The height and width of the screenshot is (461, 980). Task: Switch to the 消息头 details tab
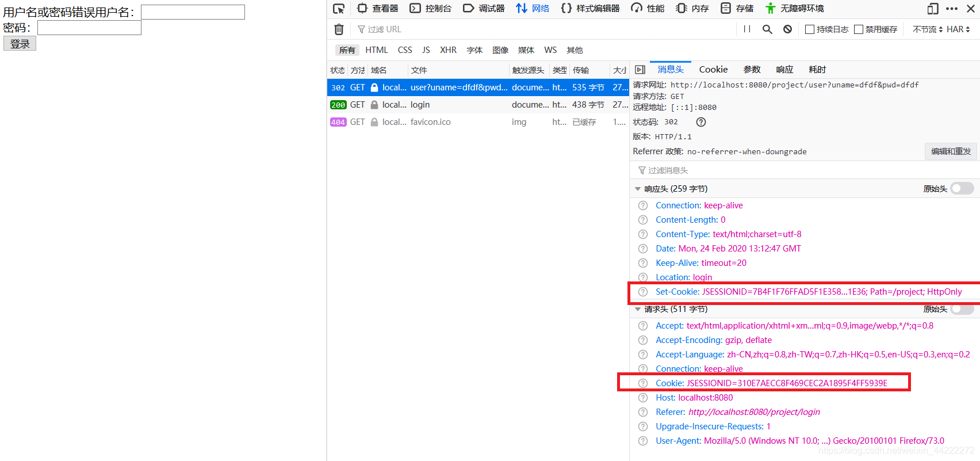pos(671,70)
